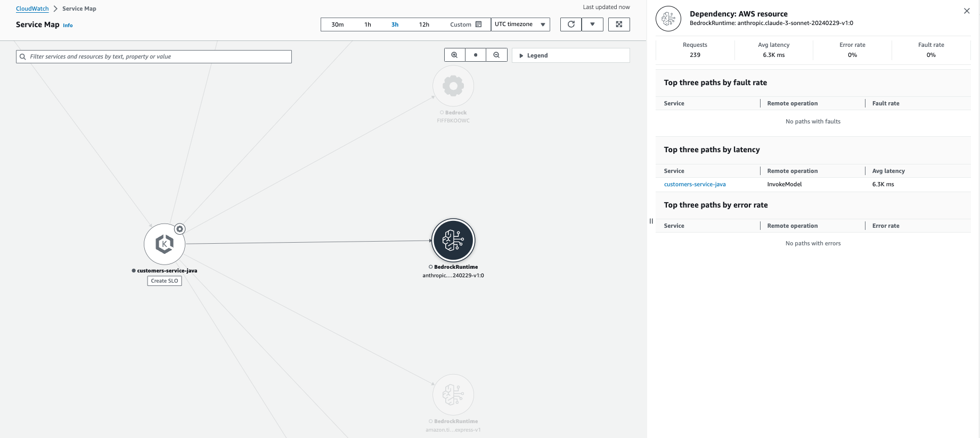Click the Avg latency column header
Viewport: 980px width, 438px height.
(888, 171)
